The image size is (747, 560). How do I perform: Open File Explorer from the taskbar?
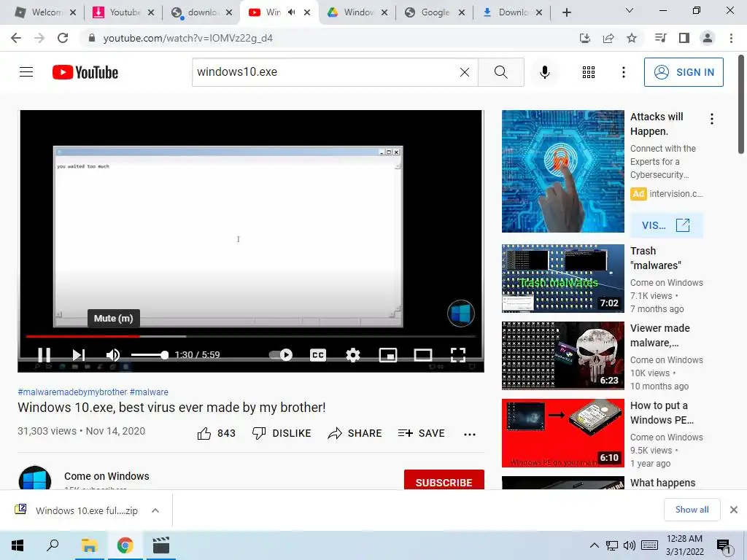tap(89, 545)
